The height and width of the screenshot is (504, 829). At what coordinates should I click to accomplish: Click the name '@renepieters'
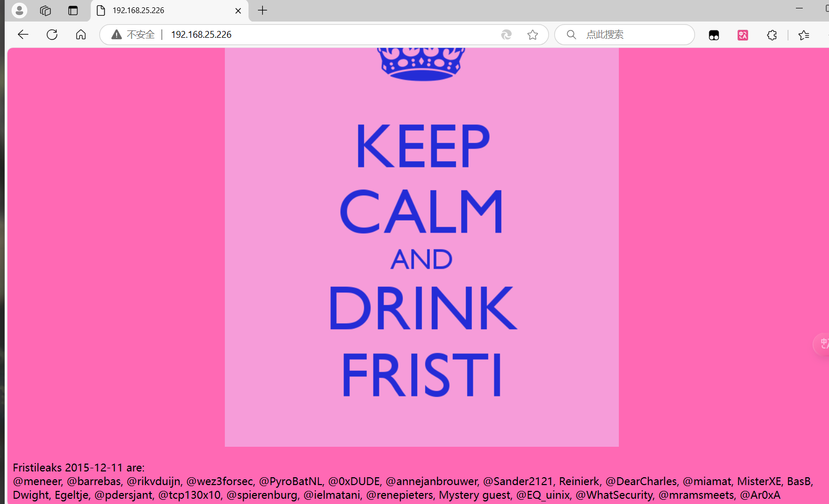pyautogui.click(x=399, y=495)
